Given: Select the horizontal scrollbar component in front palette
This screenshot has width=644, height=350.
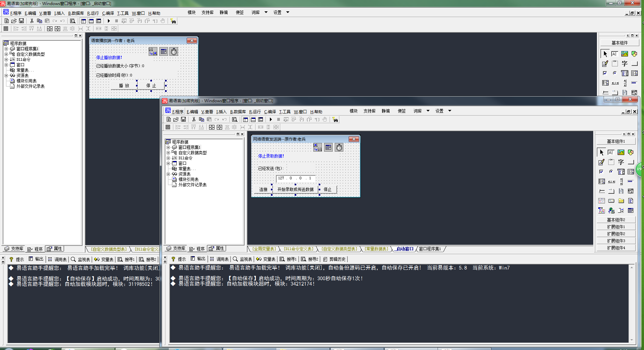Looking at the screenshot, I should coord(611,182).
